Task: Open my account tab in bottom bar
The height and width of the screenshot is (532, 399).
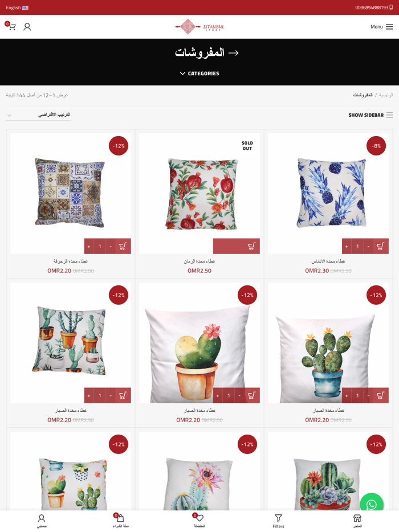Action: point(42,521)
